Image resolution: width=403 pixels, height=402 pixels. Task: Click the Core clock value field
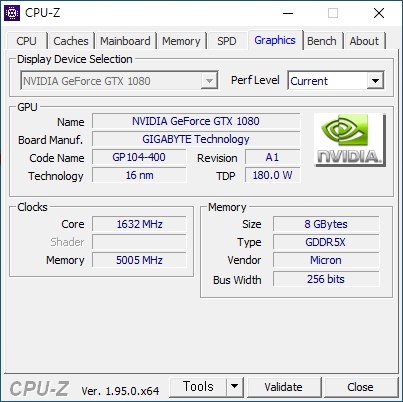coord(139,224)
